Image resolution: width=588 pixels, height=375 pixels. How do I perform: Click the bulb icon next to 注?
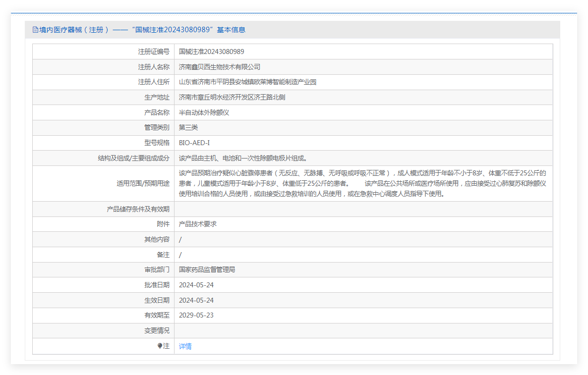[160, 346]
